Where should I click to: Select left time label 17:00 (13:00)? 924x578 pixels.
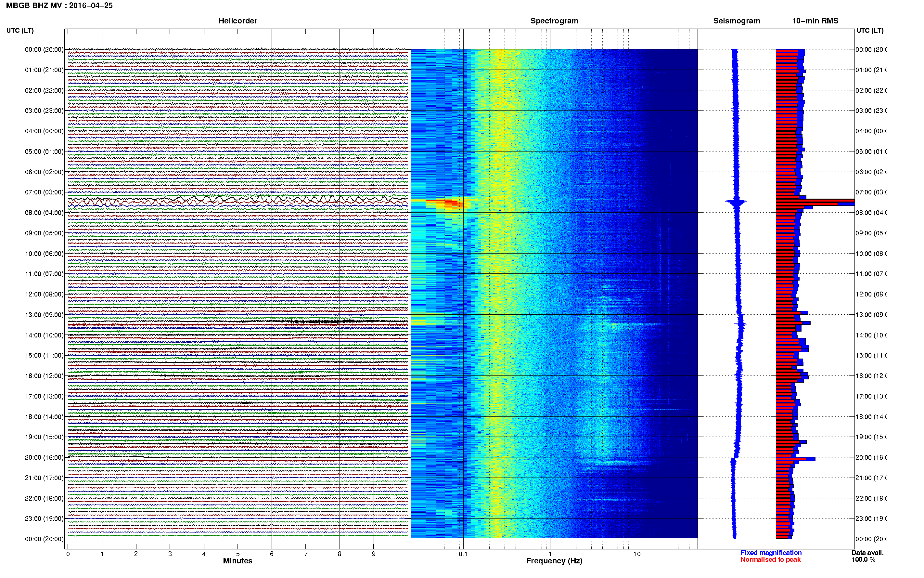[x=44, y=396]
